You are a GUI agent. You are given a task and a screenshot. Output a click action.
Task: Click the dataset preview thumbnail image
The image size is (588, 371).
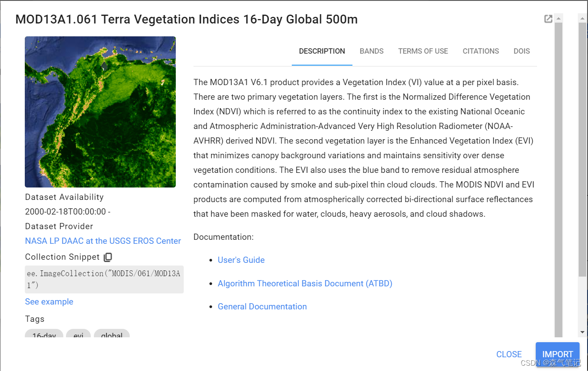tap(100, 112)
